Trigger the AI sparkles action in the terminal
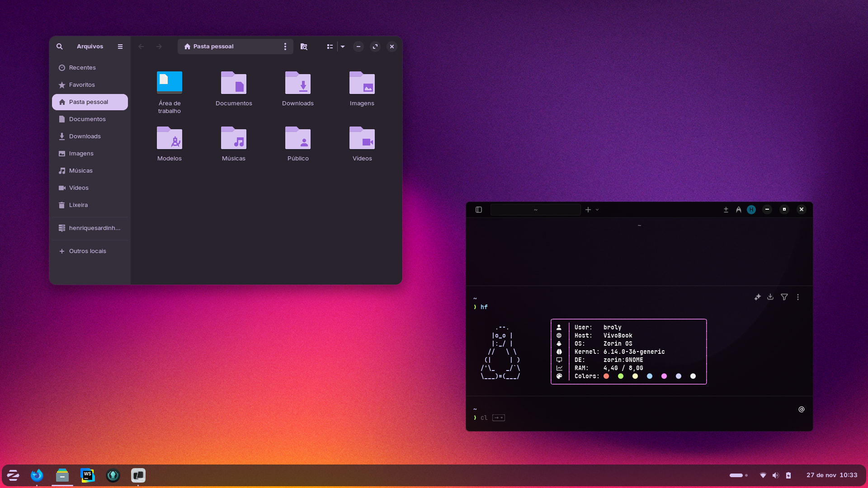Viewport: 868px width, 488px height. (x=758, y=297)
